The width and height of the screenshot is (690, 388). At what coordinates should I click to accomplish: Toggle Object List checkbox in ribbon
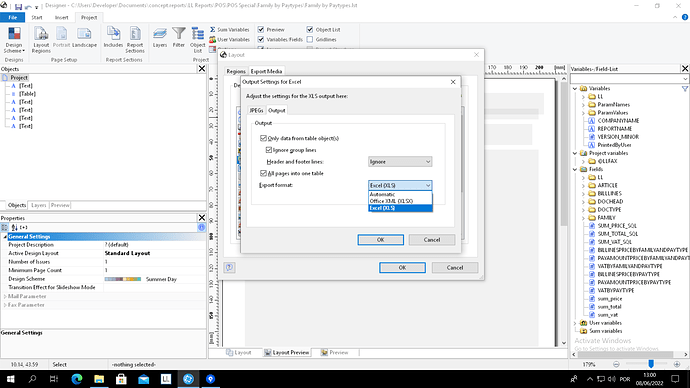pos(310,29)
